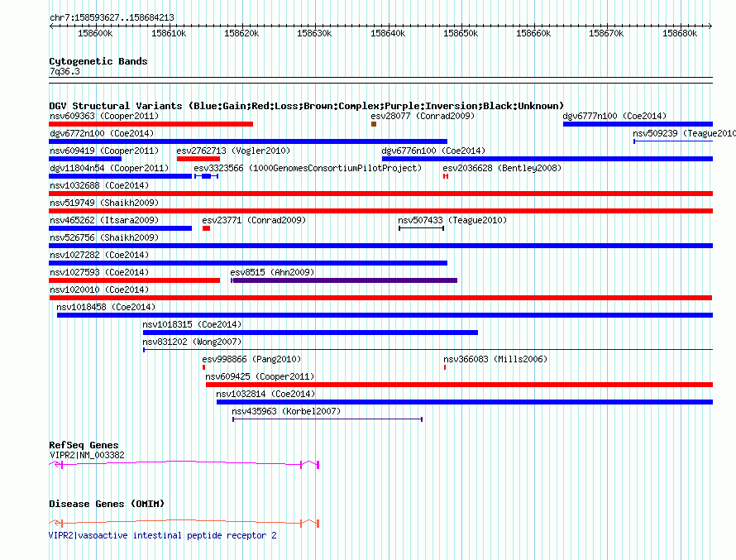Click the small red esv23771 marker
The width and height of the screenshot is (736, 560).
[x=206, y=228]
